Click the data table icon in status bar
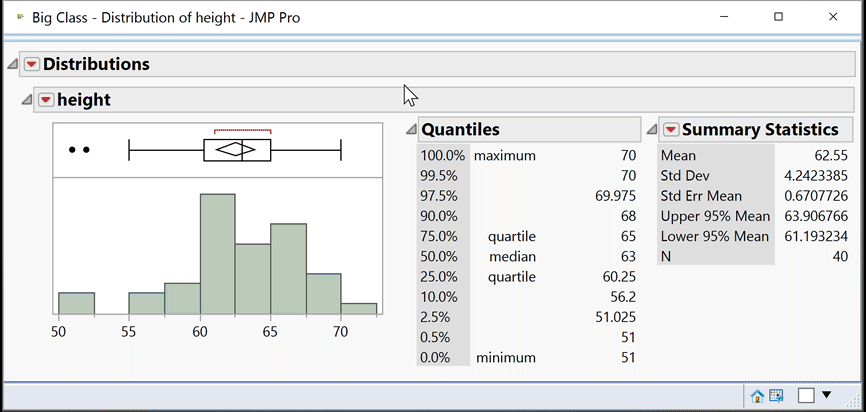 click(x=776, y=396)
